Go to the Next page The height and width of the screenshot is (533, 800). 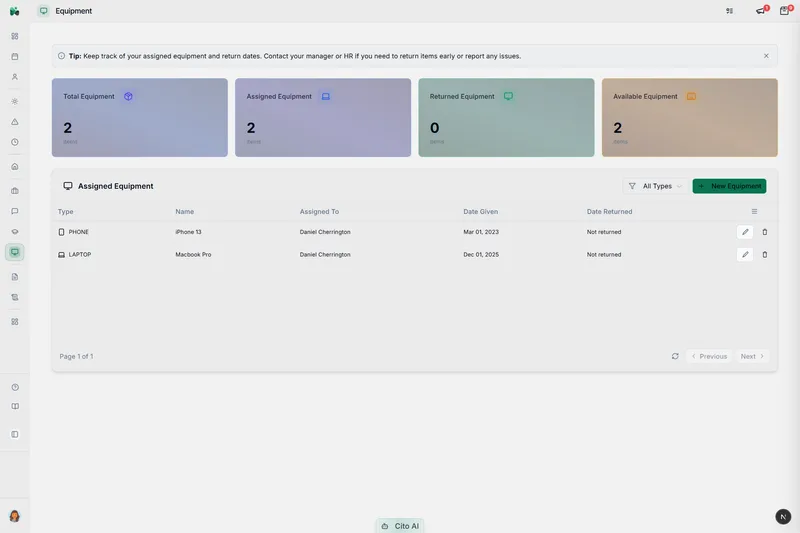(x=752, y=357)
